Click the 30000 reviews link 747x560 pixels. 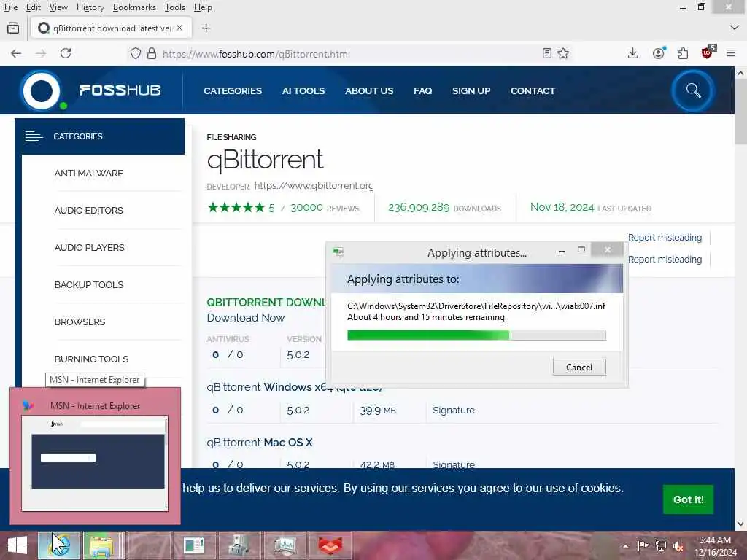pyautogui.click(x=325, y=208)
